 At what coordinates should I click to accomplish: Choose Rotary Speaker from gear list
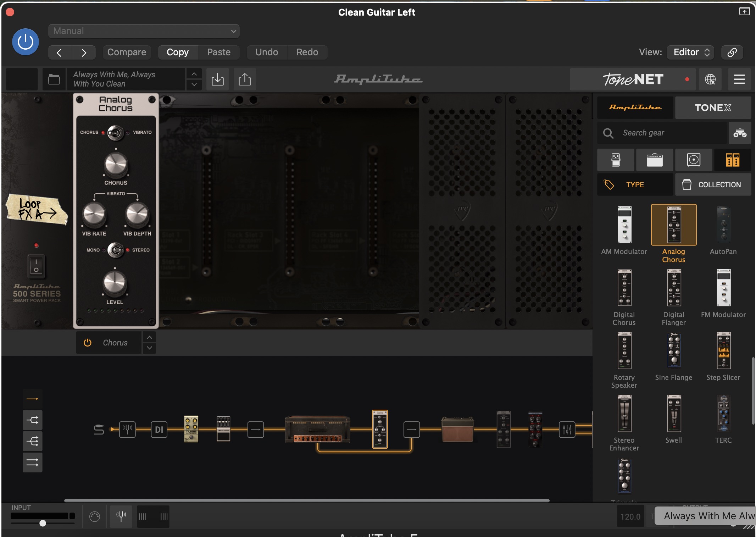click(x=624, y=360)
